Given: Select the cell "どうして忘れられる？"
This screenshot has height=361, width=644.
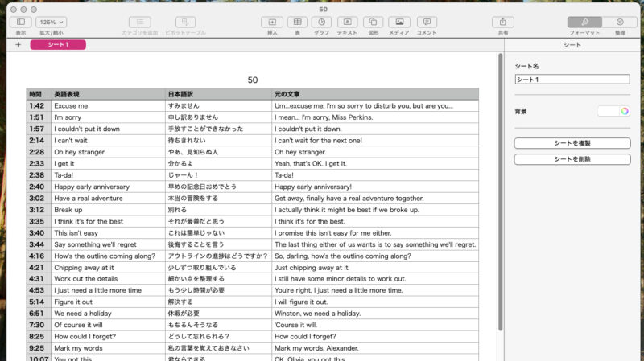Looking at the screenshot, I should tap(218, 336).
